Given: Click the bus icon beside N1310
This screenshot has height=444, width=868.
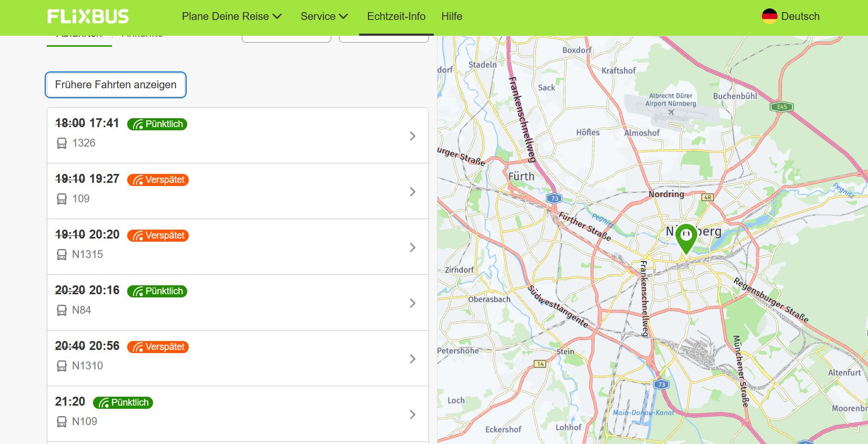Looking at the screenshot, I should point(62,366).
